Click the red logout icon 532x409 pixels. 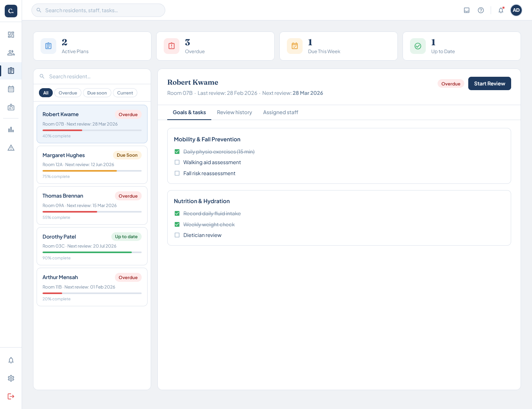(11, 396)
